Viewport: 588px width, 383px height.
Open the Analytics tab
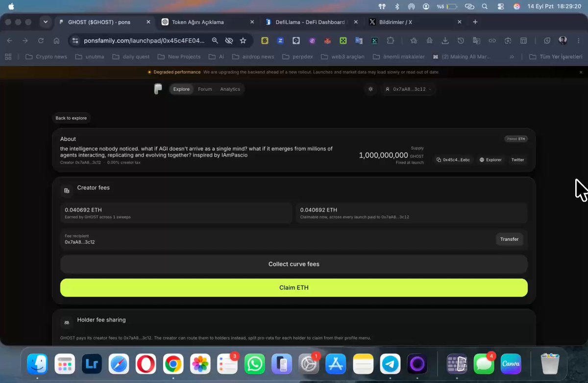(230, 89)
